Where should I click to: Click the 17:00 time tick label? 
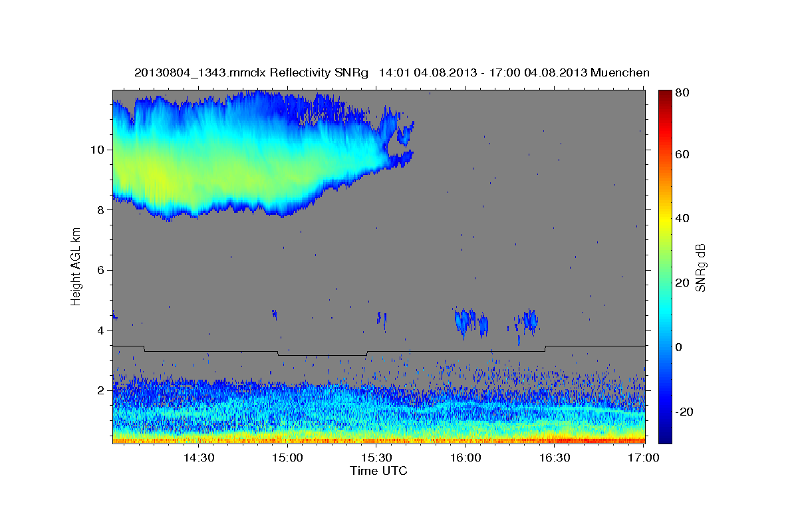coord(644,458)
